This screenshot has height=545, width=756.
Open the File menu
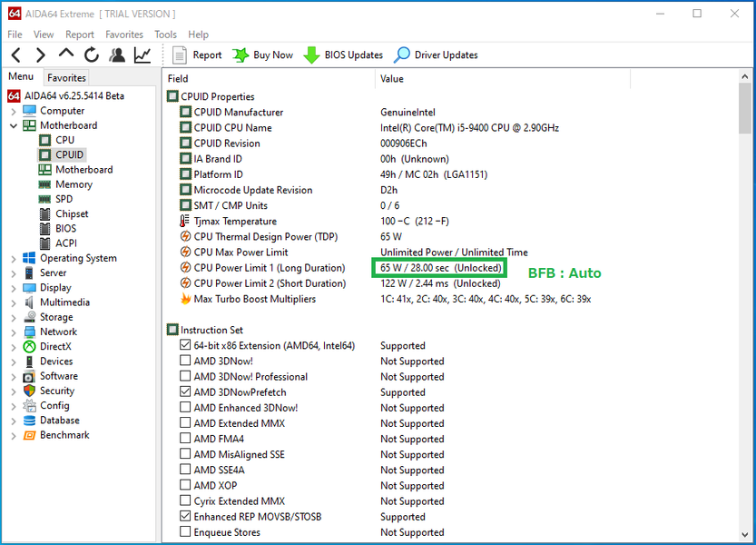click(15, 35)
